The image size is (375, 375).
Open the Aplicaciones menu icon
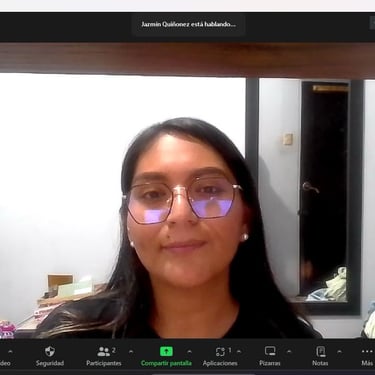click(x=220, y=352)
